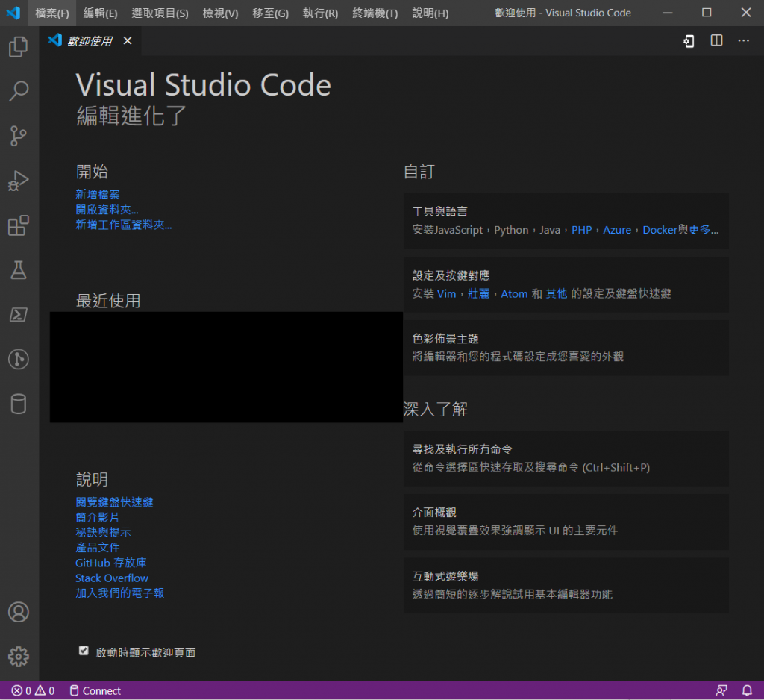Click the open changes icon in editor toolbar
The height and width of the screenshot is (700, 764).
click(x=689, y=41)
